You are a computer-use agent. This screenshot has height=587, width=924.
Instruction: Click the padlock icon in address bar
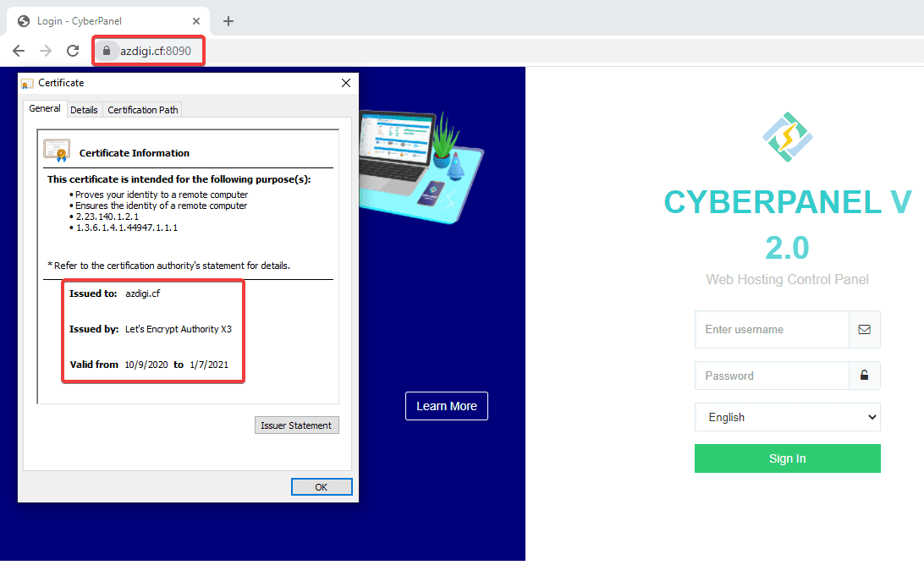(x=107, y=51)
